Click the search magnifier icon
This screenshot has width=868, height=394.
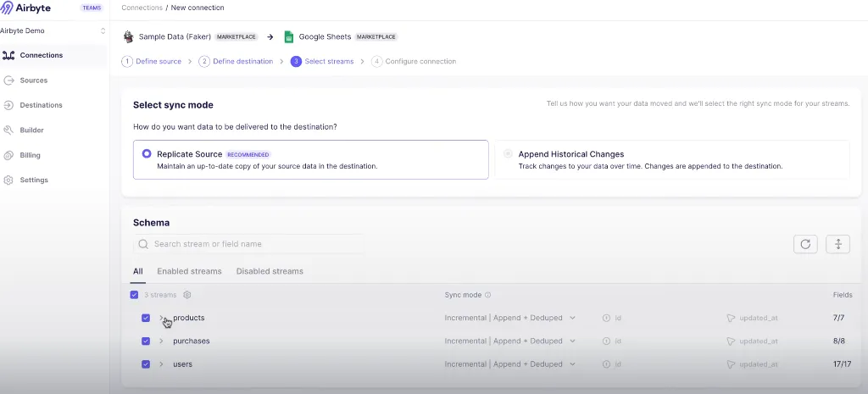142,244
